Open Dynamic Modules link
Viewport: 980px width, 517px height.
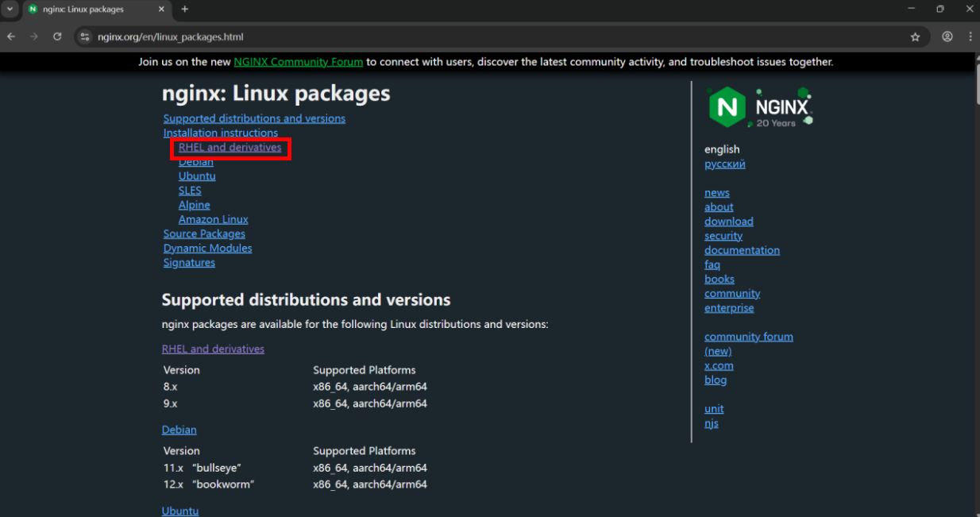coord(207,248)
